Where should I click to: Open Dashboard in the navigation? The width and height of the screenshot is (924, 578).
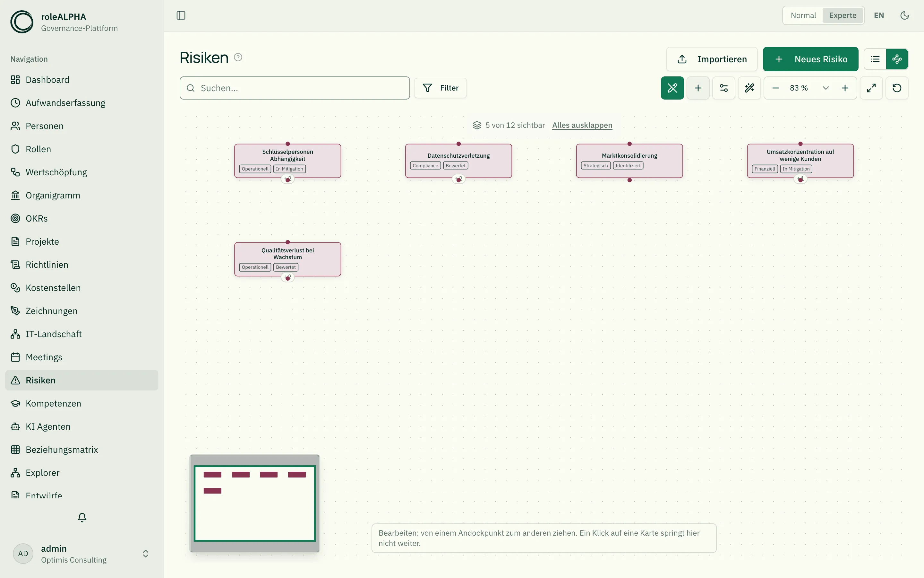point(82,80)
